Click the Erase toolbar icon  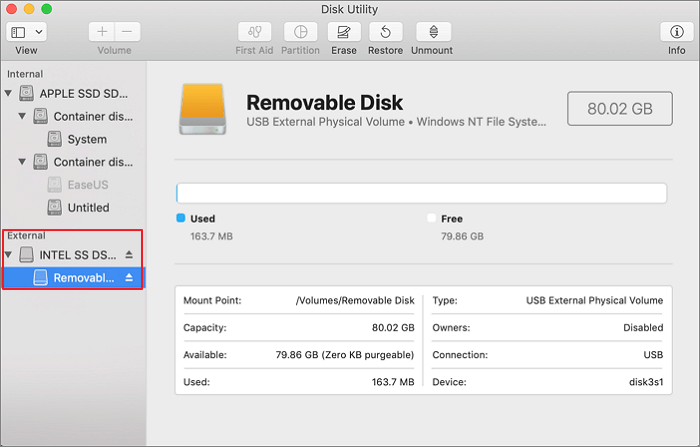(344, 32)
